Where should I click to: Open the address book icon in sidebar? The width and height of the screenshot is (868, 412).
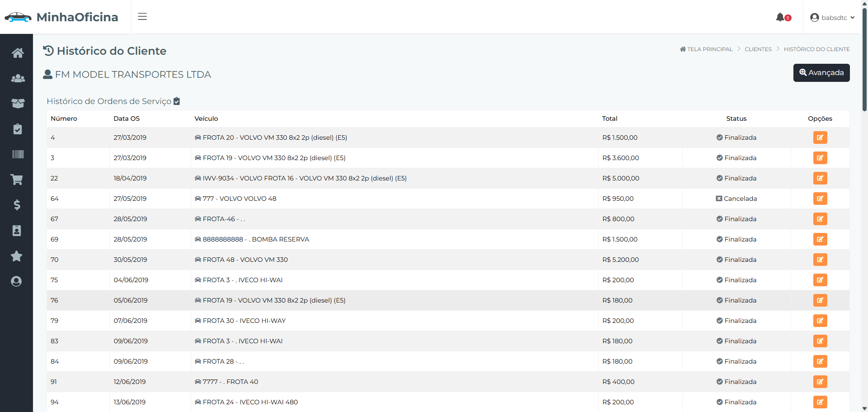pyautogui.click(x=17, y=231)
